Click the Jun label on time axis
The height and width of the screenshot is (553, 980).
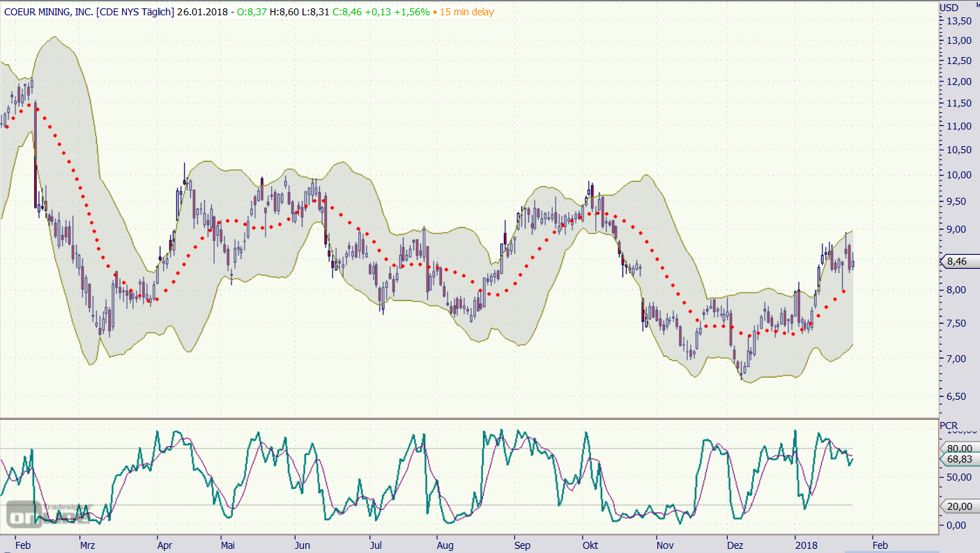(x=303, y=545)
